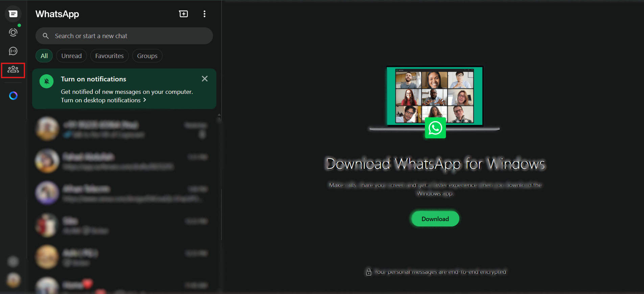Viewport: 644px width, 294px height.
Task: Select the Favourites filter tab
Action: [x=109, y=56]
